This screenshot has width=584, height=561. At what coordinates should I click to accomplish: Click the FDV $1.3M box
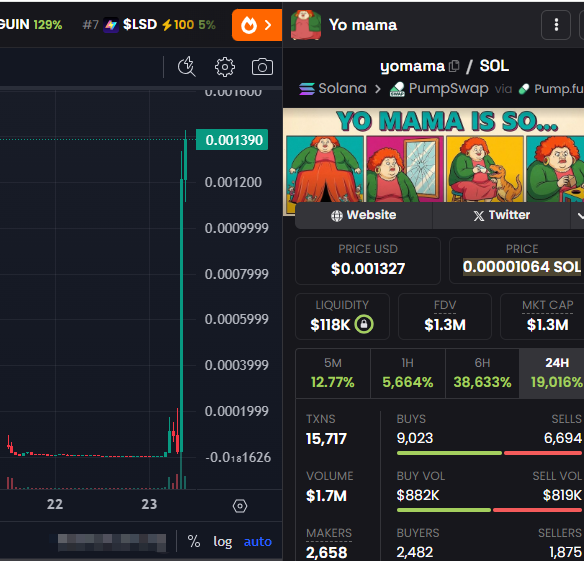pyautogui.click(x=445, y=316)
